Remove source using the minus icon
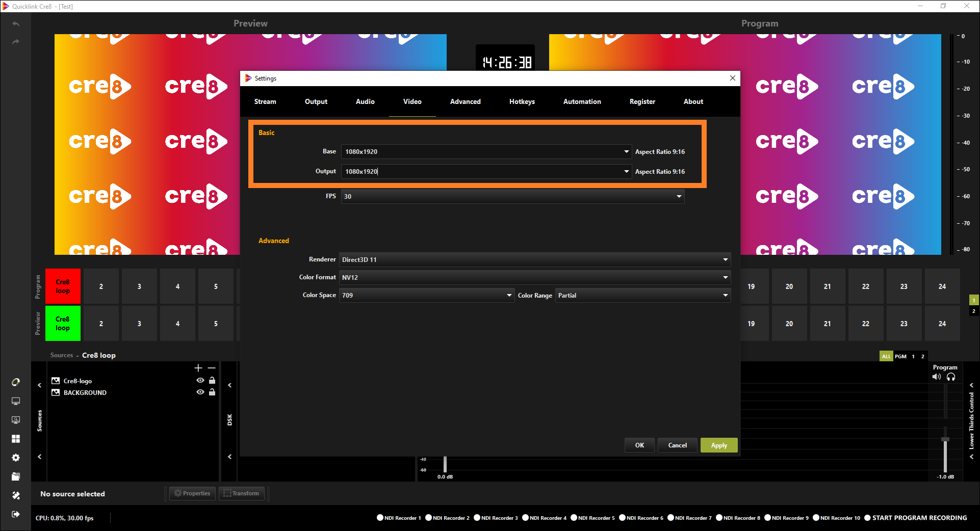This screenshot has height=531, width=980. (212, 368)
